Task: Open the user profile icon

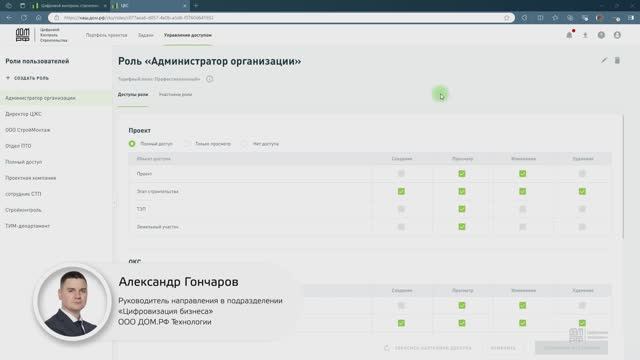Action: pyautogui.click(x=617, y=36)
